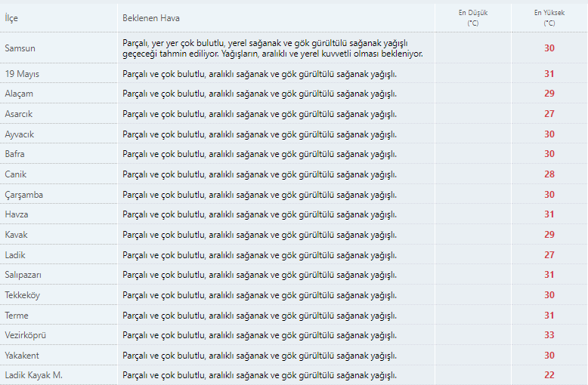Click the En Yüksek (°C) column header

[x=549, y=18]
